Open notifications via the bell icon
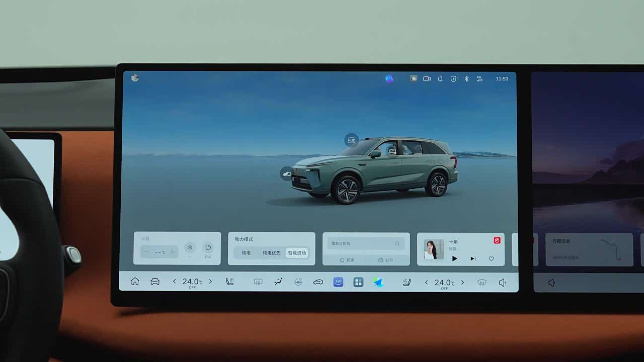Image resolution: width=644 pixels, height=362 pixels. tap(440, 78)
